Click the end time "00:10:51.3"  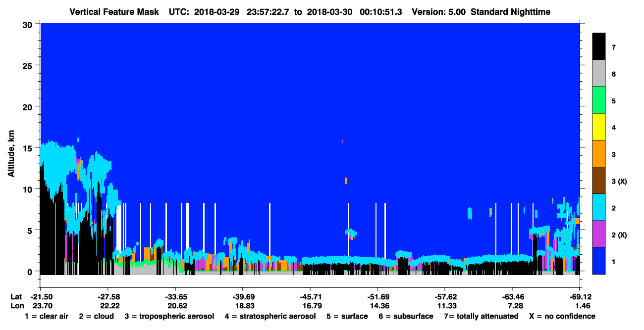(x=380, y=11)
